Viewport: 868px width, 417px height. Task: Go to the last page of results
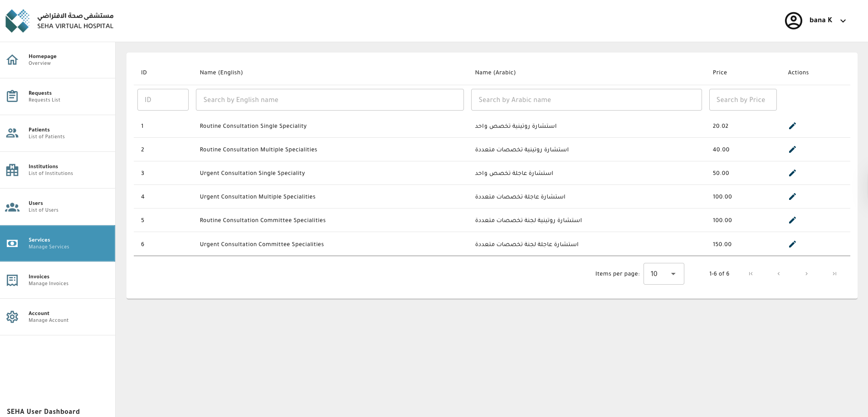835,274
